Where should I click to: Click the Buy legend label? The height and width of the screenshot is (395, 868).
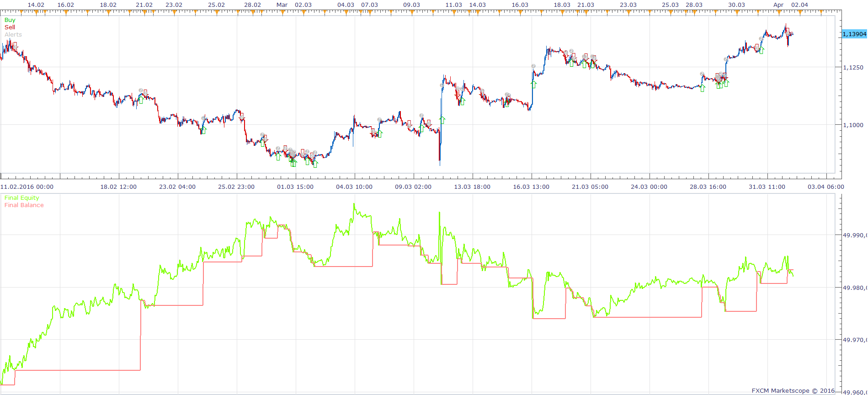[x=10, y=20]
